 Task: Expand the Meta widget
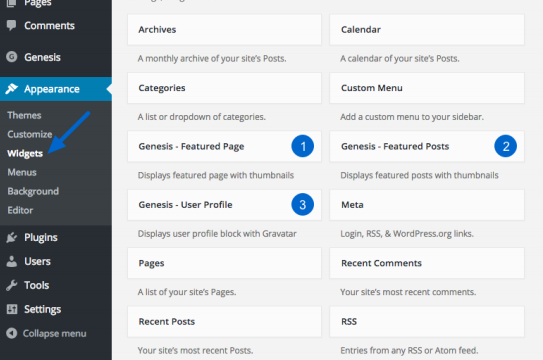427,205
